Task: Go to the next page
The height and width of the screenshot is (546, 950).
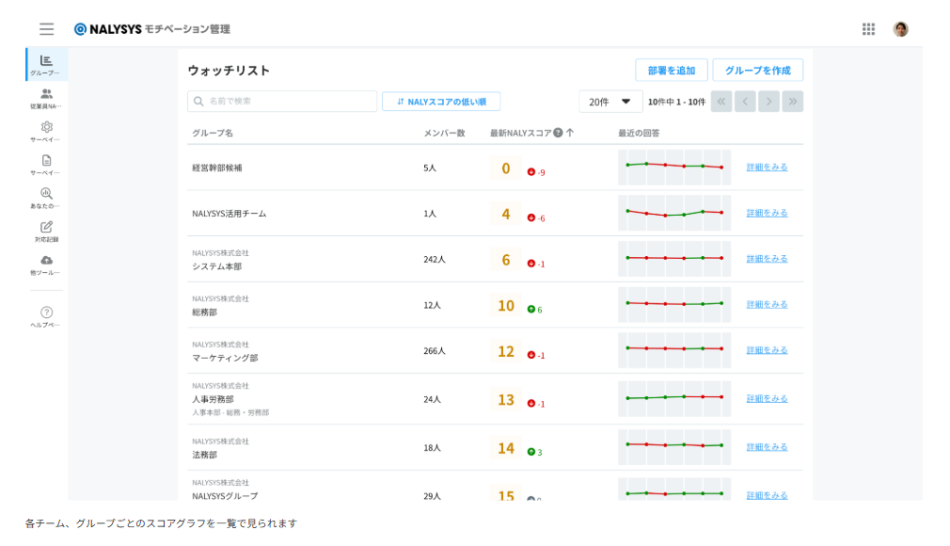Action: pyautogui.click(x=769, y=101)
